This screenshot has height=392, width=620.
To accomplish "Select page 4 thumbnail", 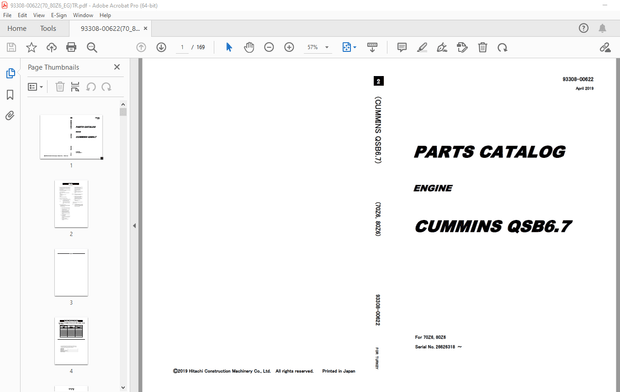I will (71, 341).
